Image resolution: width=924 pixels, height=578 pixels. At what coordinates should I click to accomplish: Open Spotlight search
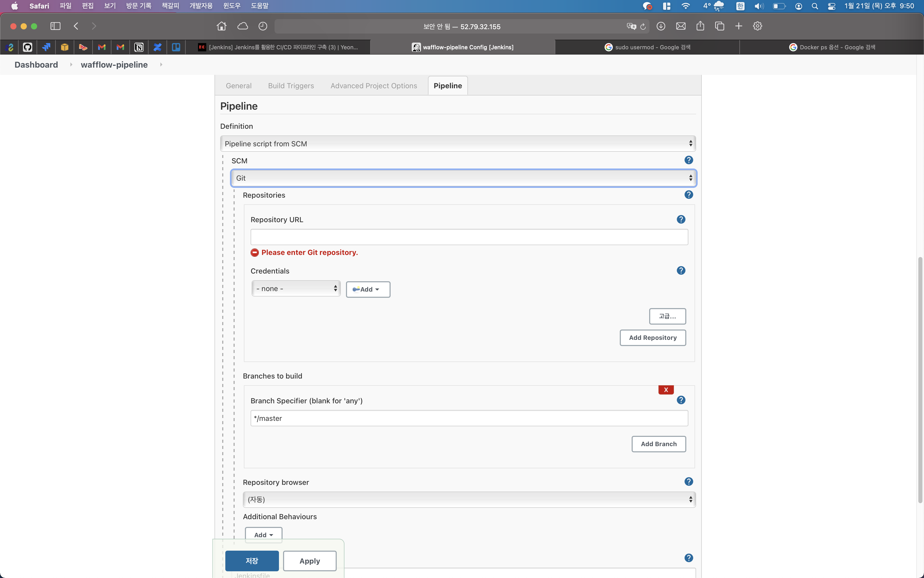[x=815, y=6]
